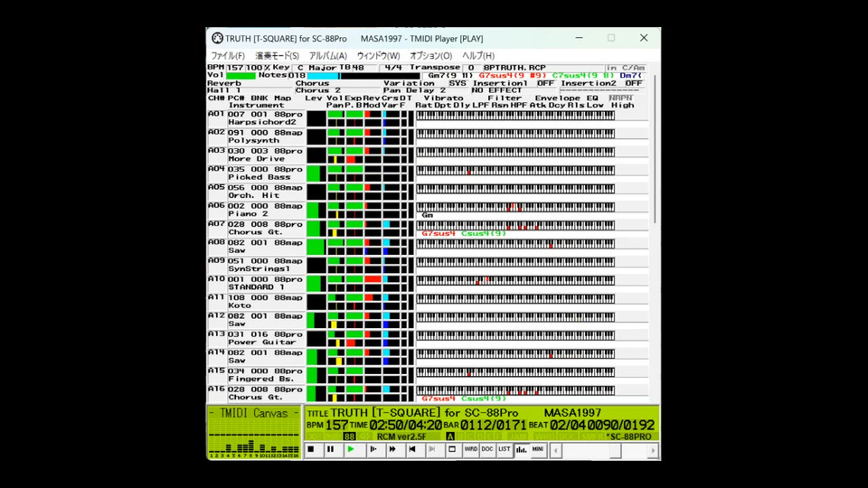The image size is (868, 488).
Task: Click the A10 drum channel keyboard display
Action: [x=515, y=280]
